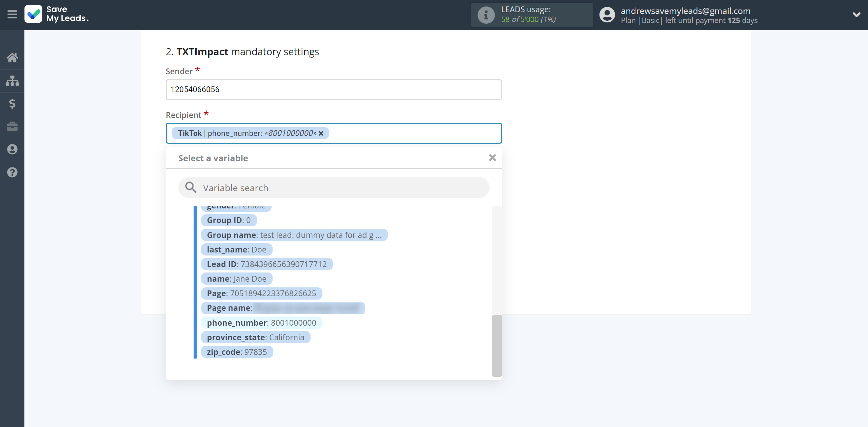This screenshot has width=868, height=427.
Task: Open the briefcase services icon
Action: tap(12, 126)
